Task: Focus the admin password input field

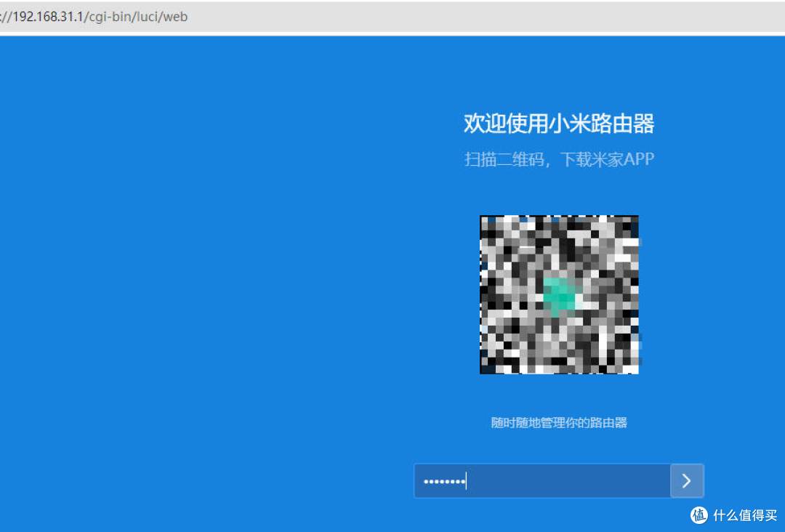Action: 542,480
